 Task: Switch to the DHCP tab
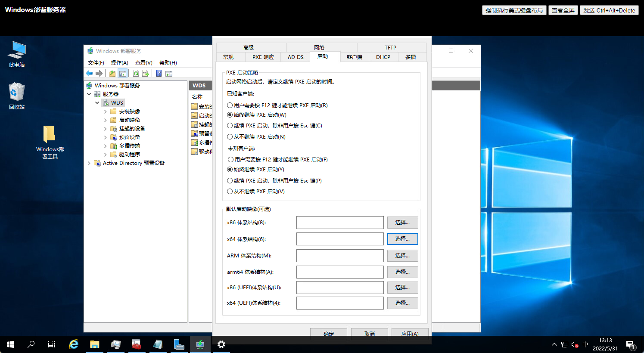(x=383, y=57)
